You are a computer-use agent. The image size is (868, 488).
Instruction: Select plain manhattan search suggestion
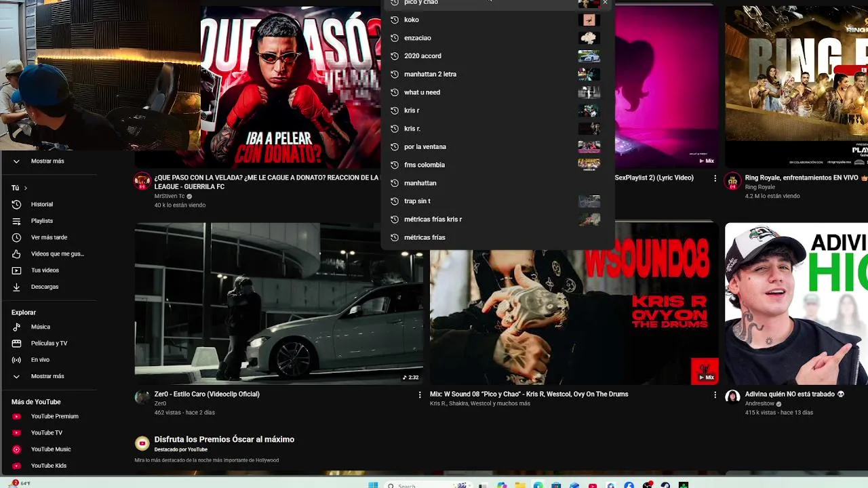[x=496, y=183]
